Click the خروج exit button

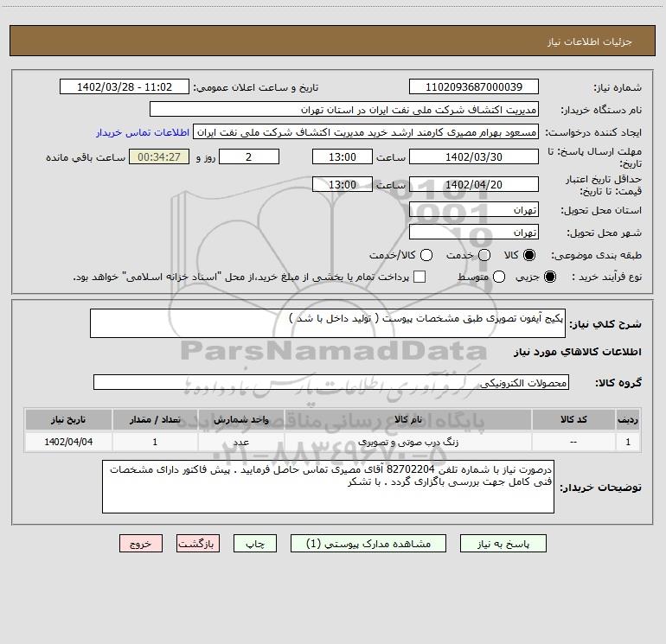pyautogui.click(x=141, y=544)
